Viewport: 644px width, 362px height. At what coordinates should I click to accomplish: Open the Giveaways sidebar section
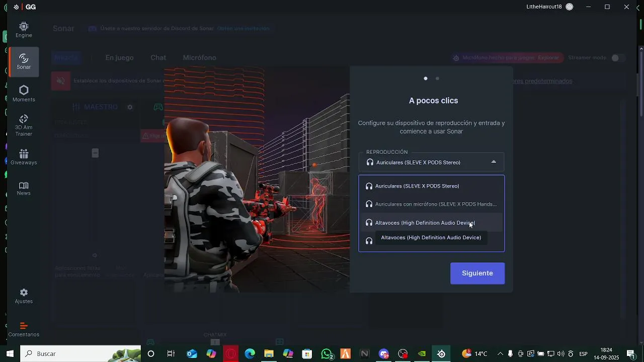coord(24,157)
